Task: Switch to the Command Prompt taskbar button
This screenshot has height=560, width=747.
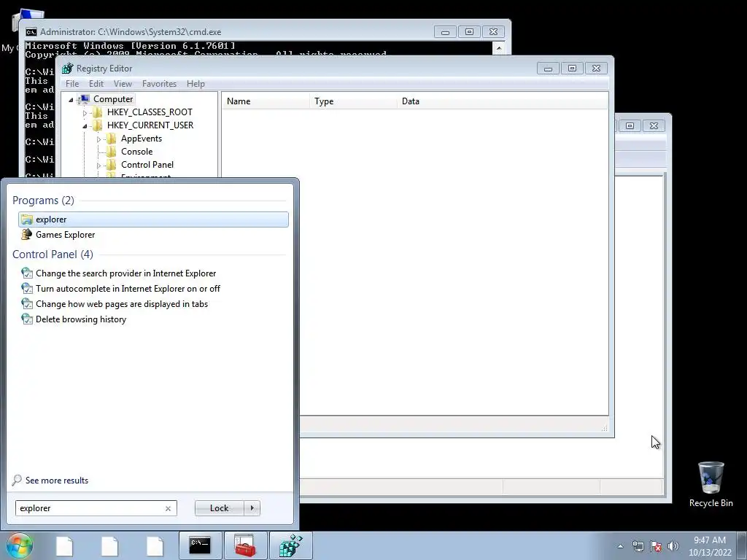Action: (200, 545)
